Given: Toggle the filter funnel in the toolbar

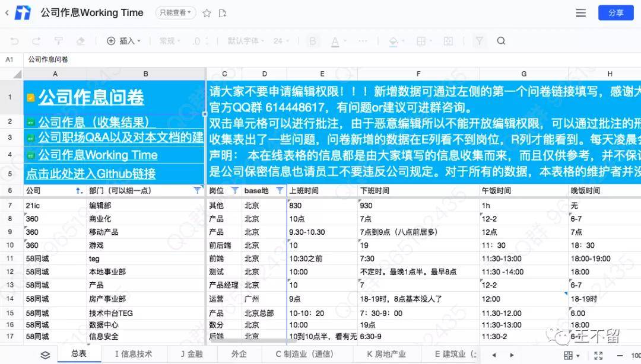Looking at the screenshot, I should click(479, 41).
